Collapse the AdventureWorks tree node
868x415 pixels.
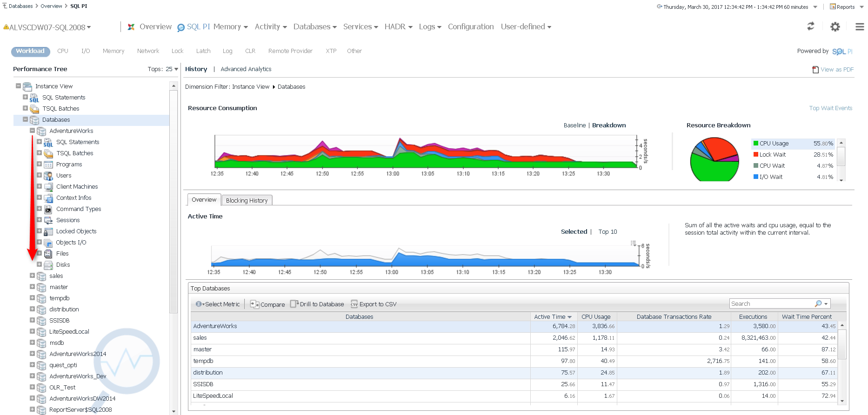(32, 131)
